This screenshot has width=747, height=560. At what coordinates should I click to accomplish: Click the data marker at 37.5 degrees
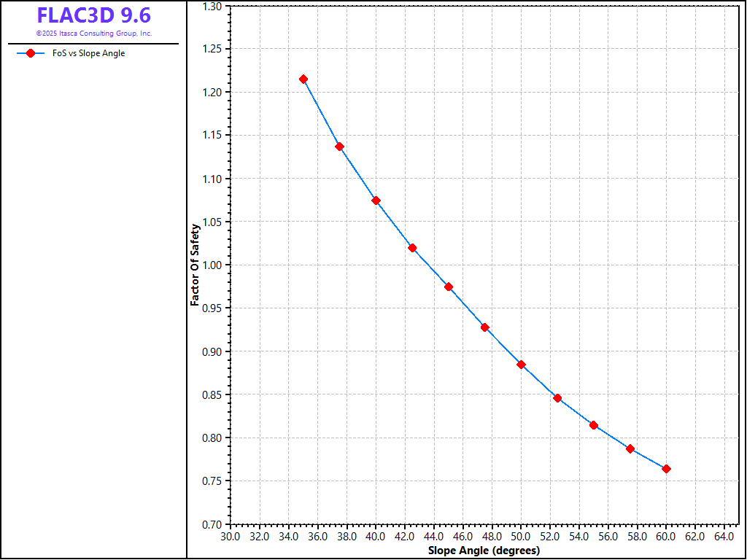[x=339, y=147]
